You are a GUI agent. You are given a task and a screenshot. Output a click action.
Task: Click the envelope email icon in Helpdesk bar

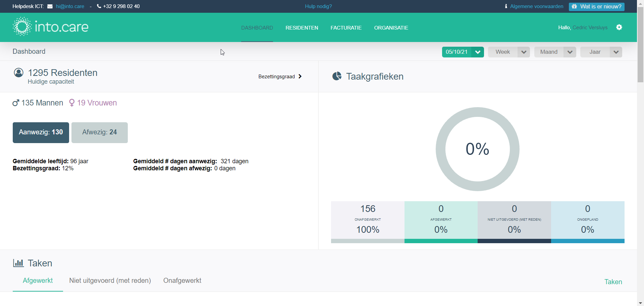50,6
